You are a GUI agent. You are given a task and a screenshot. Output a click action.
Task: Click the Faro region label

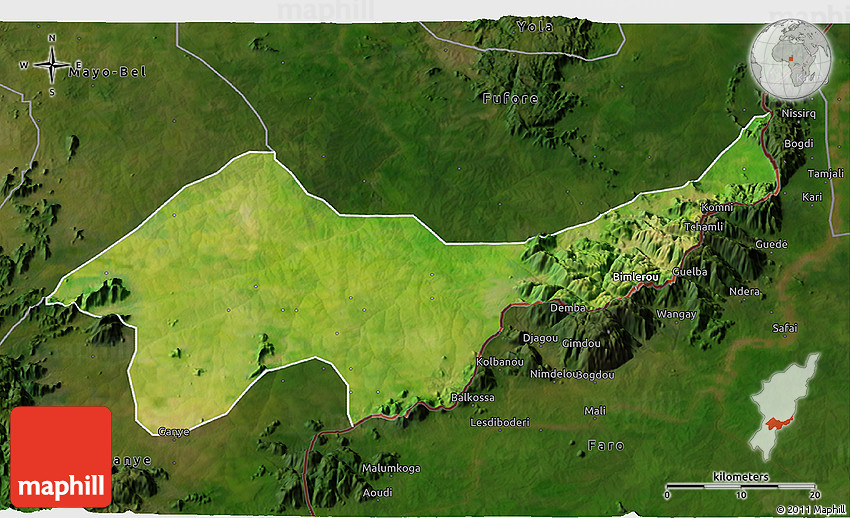(605, 444)
